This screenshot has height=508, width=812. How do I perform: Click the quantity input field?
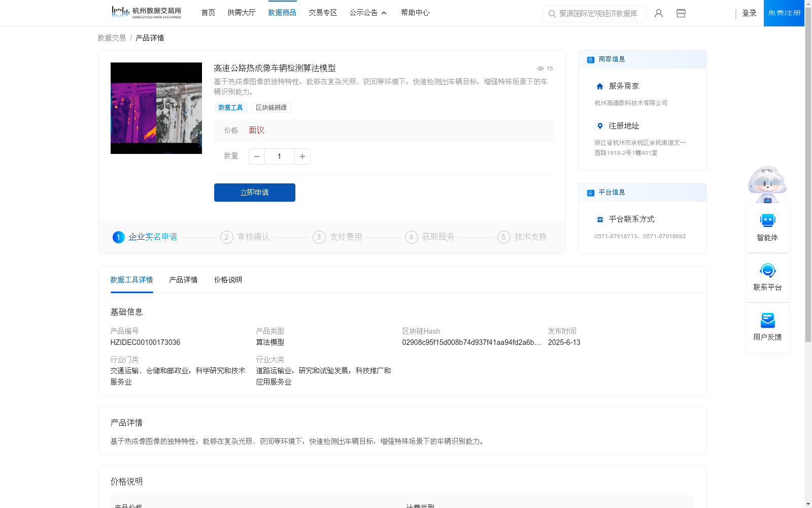tap(279, 156)
